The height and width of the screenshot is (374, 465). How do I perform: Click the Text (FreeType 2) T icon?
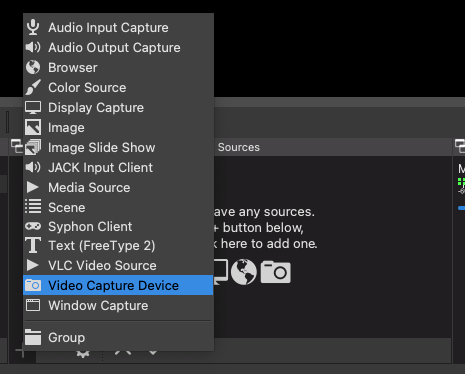point(33,245)
